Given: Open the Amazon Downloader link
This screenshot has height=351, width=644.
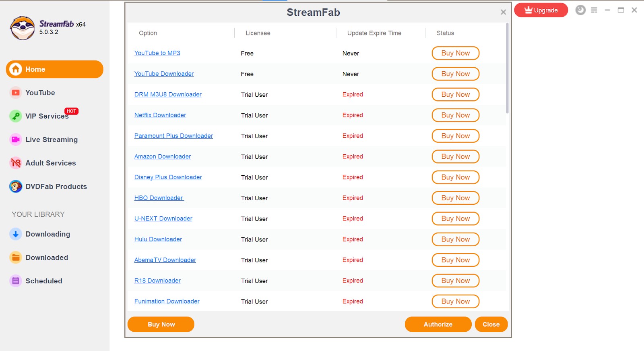Looking at the screenshot, I should tap(163, 156).
